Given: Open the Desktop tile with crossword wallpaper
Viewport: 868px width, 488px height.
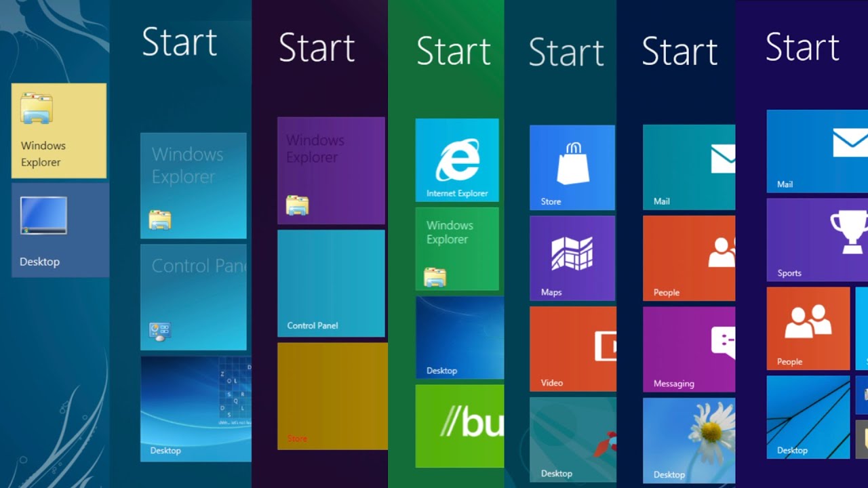Looking at the screenshot, I should tap(196, 409).
